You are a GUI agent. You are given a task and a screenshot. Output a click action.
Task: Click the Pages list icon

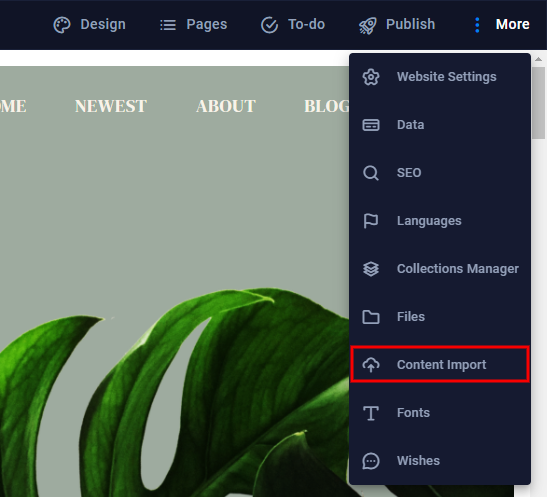pyautogui.click(x=168, y=25)
